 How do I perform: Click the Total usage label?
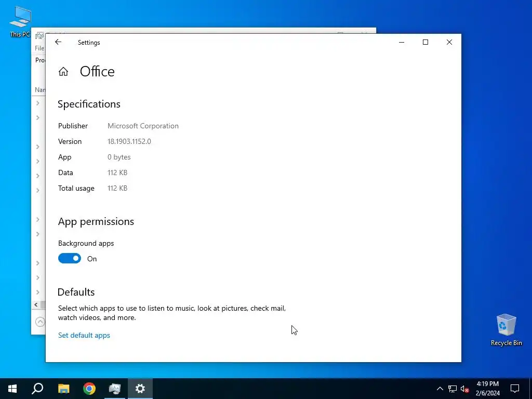tap(76, 188)
